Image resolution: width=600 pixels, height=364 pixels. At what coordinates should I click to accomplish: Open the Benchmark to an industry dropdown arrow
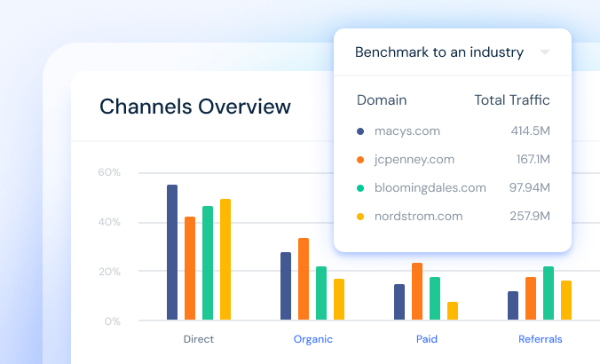click(544, 52)
